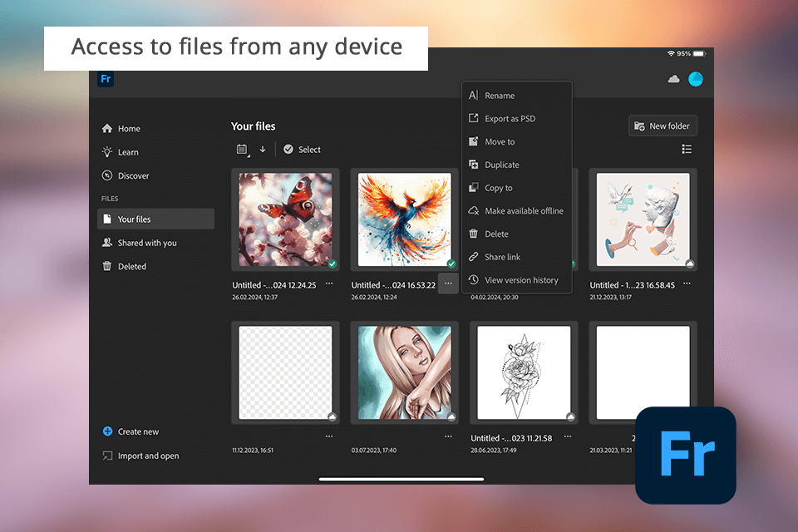Screen dimensions: 798x532
Task: Open the cloud sync status icon
Action: click(673, 79)
